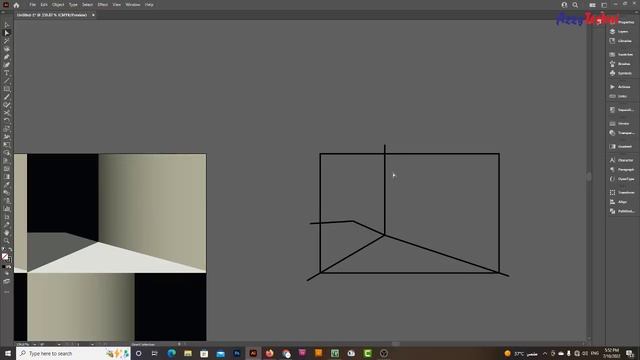The height and width of the screenshot is (360, 640).
Task: Open the Libraries panel
Action: tap(622, 41)
